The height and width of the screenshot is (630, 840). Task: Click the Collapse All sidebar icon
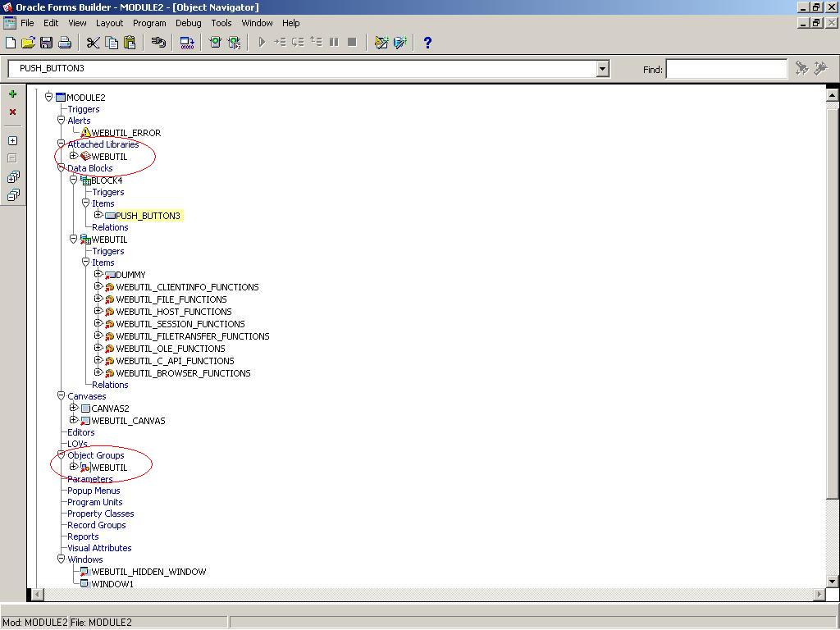point(13,195)
